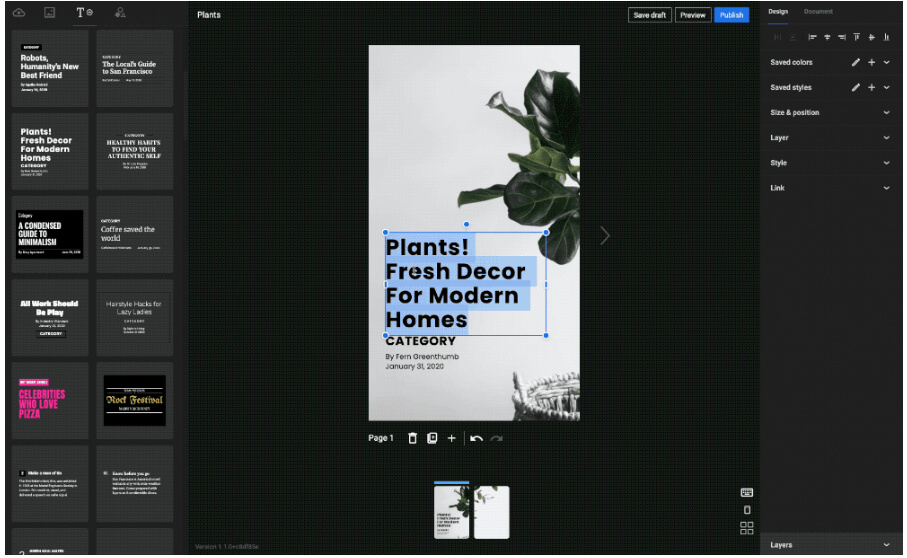Switch to the Design tab
The height and width of the screenshot is (558, 907).
coord(778,12)
